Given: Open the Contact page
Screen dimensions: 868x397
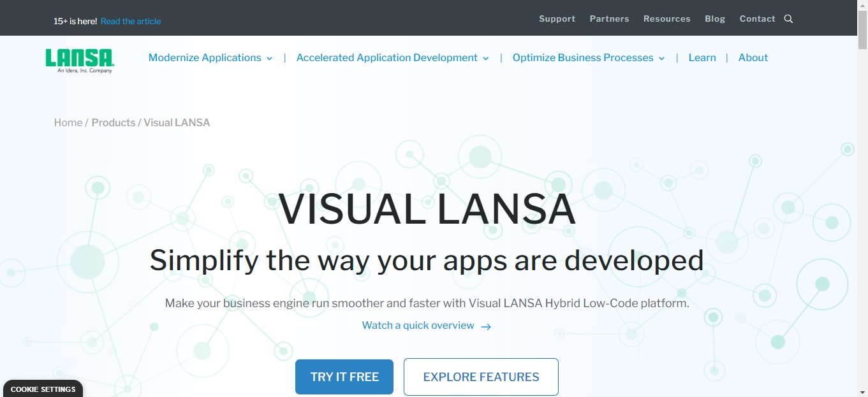Looking at the screenshot, I should (x=757, y=18).
